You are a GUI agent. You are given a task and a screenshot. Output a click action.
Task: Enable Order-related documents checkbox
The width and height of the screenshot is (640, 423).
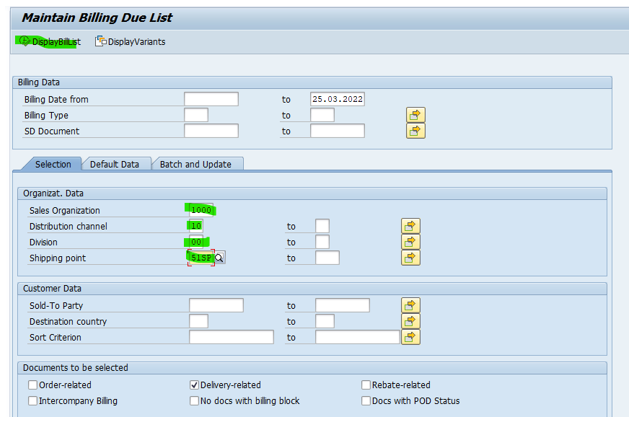coord(33,385)
